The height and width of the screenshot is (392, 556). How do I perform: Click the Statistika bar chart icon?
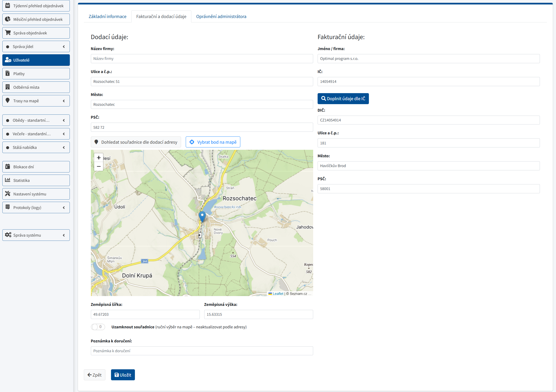pos(7,180)
